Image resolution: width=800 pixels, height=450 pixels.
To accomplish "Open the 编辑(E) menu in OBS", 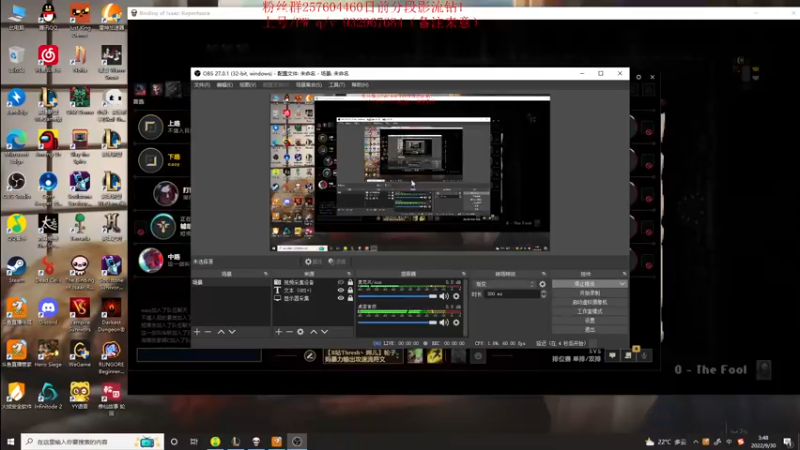I will click(224, 85).
